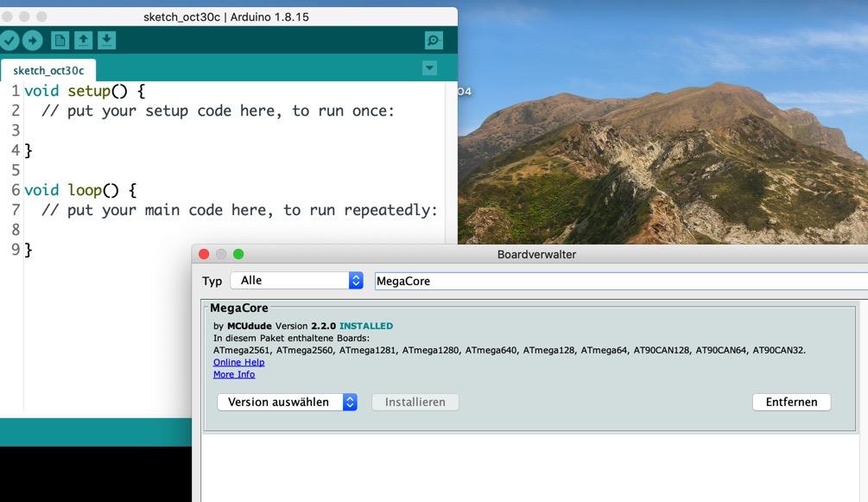Open the tab menu dropdown arrow in Arduino
Viewport: 868px width, 502px height.
(429, 68)
